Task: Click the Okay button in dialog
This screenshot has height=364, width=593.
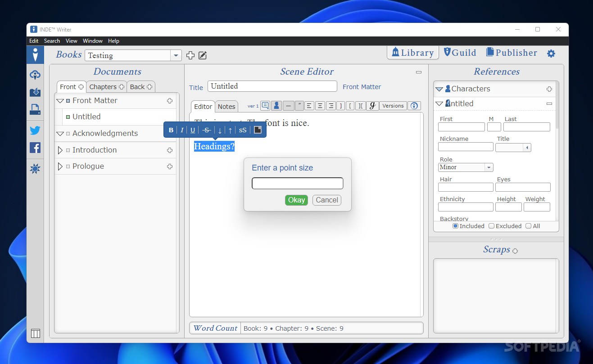Action: click(x=296, y=200)
